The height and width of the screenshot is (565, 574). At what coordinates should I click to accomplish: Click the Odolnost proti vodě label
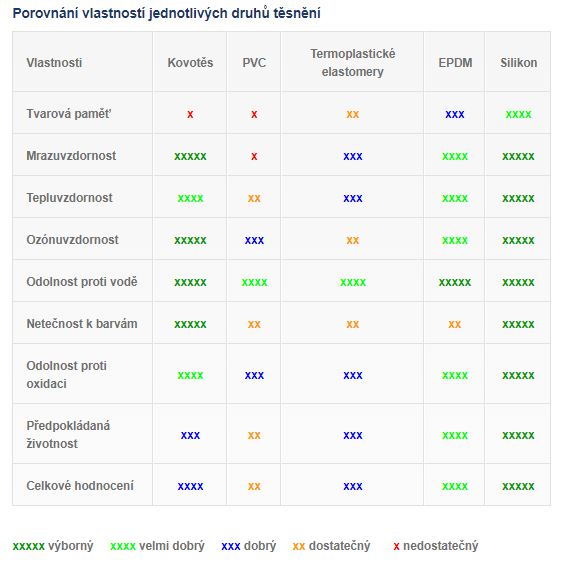pyautogui.click(x=82, y=282)
